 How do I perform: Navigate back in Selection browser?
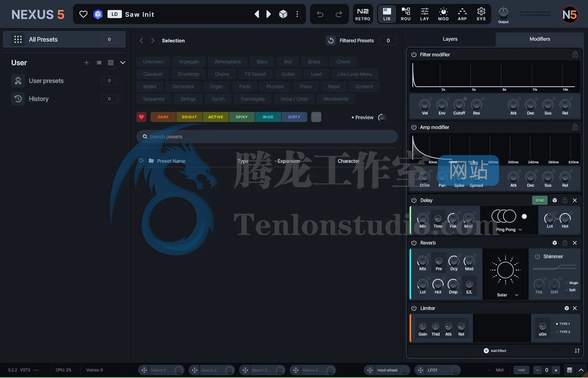(x=141, y=41)
